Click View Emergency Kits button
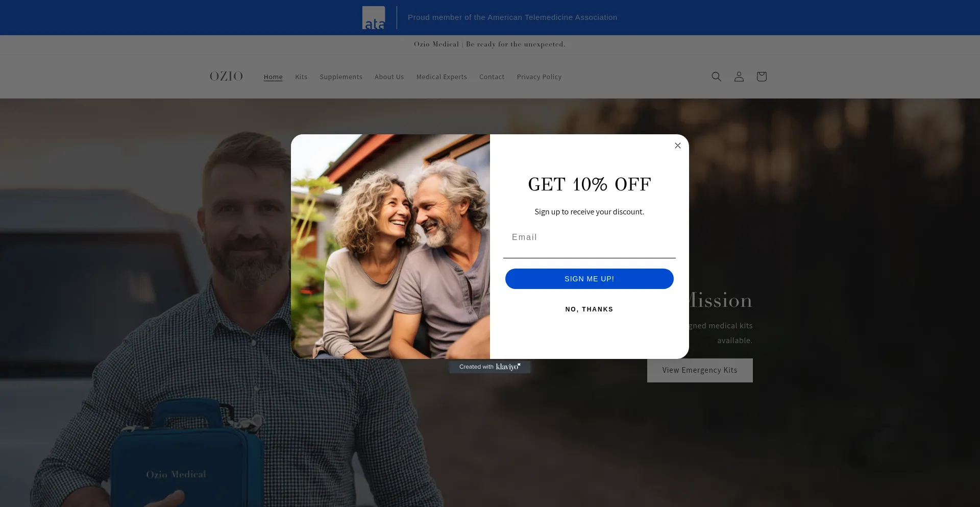The image size is (980, 507). (699, 370)
